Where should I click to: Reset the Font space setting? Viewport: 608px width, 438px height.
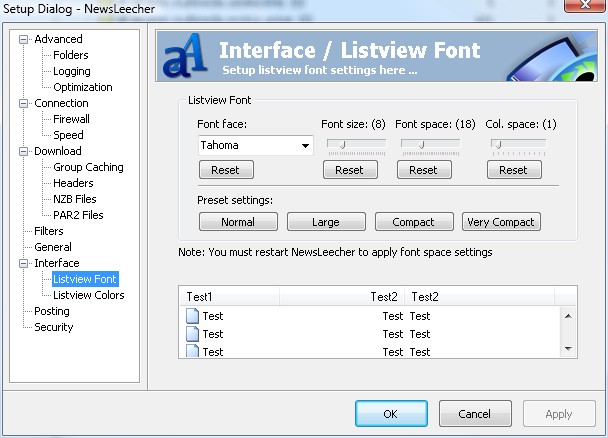(424, 170)
